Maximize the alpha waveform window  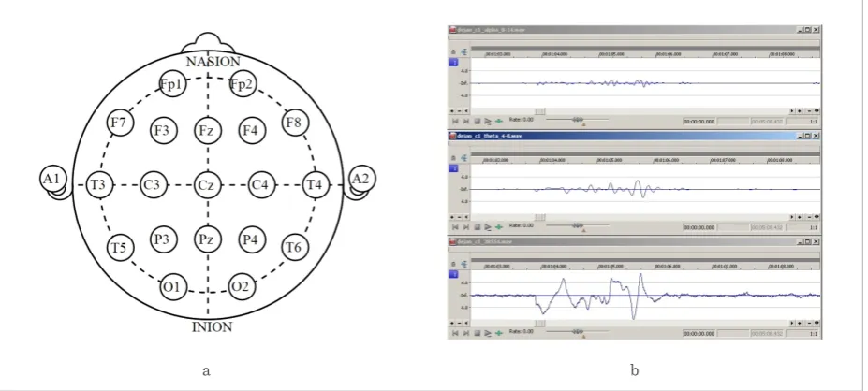(808, 29)
